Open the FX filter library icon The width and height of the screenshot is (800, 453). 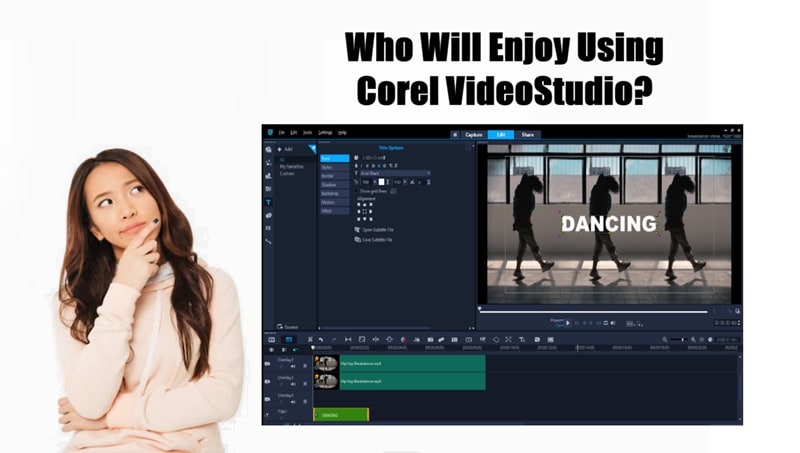[x=268, y=228]
